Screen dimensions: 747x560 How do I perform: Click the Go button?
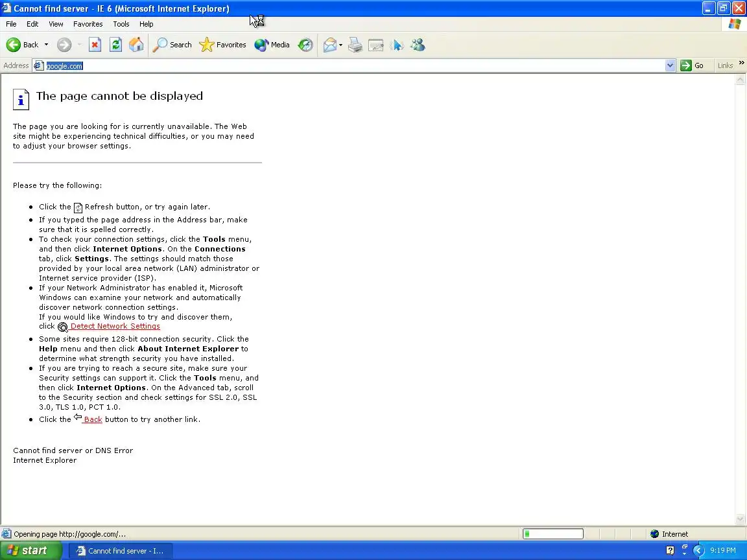point(693,65)
